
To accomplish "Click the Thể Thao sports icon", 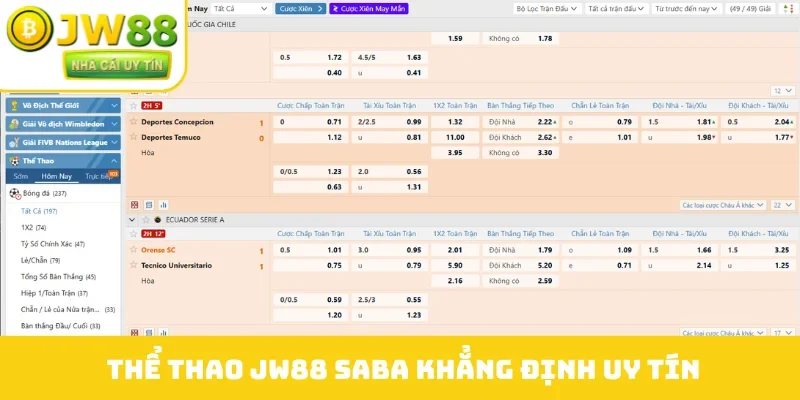I will pos(14,161).
